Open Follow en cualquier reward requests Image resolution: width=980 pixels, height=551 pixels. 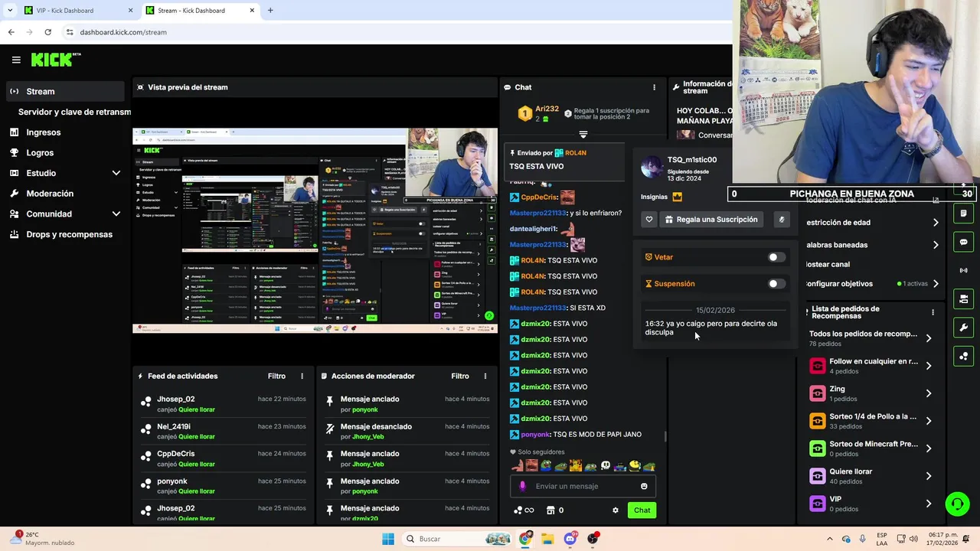coord(871,366)
